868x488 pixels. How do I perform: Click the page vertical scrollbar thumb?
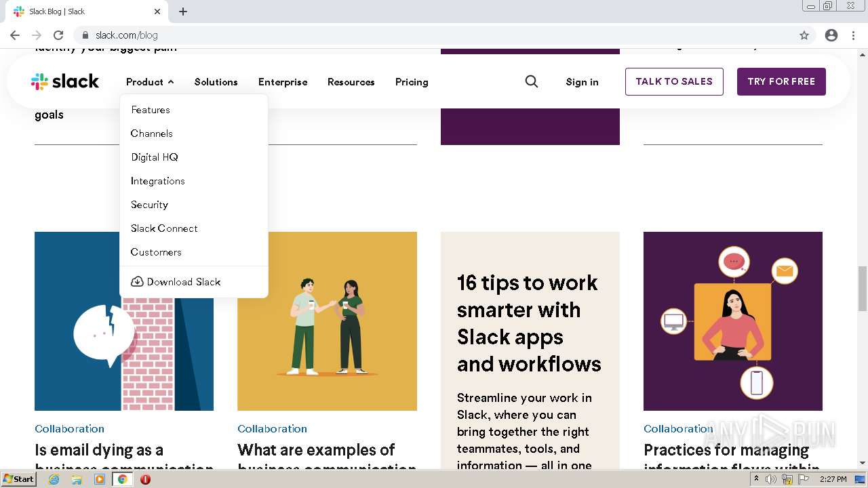pos(863,288)
